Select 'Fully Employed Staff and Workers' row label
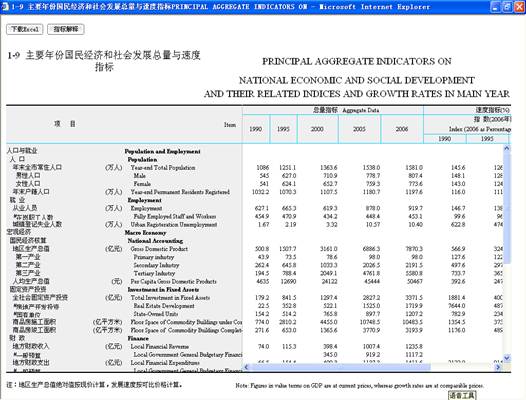Screen dimensions: 526x400 tap(175, 216)
